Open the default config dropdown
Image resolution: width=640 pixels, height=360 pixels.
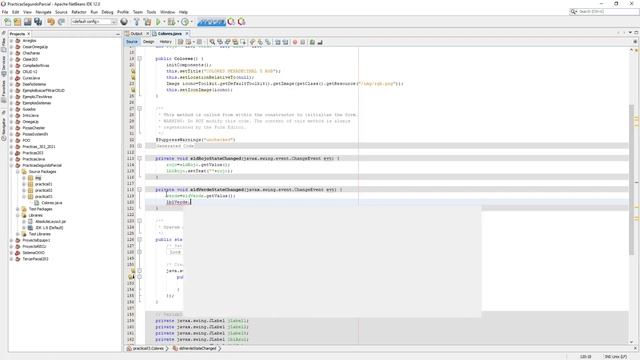pyautogui.click(x=94, y=22)
